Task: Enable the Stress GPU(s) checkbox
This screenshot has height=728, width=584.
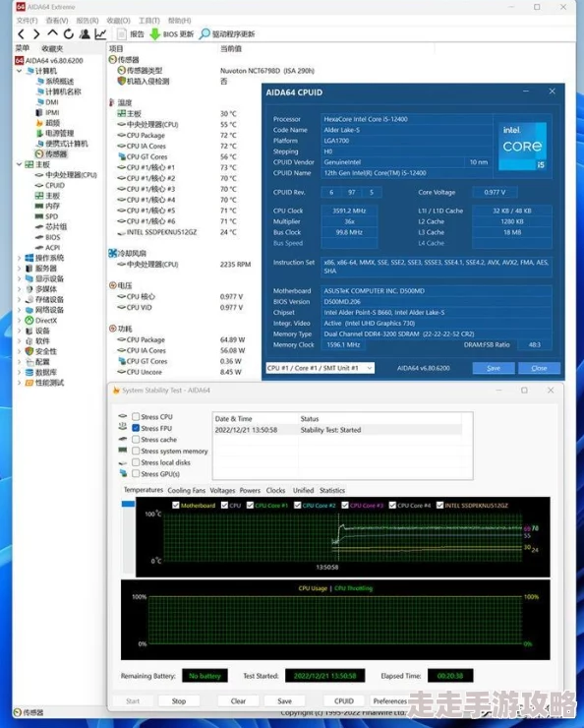Action: (x=136, y=473)
